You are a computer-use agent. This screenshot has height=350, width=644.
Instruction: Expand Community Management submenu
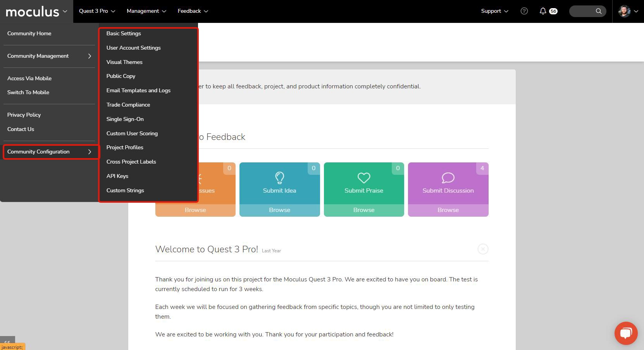point(49,56)
